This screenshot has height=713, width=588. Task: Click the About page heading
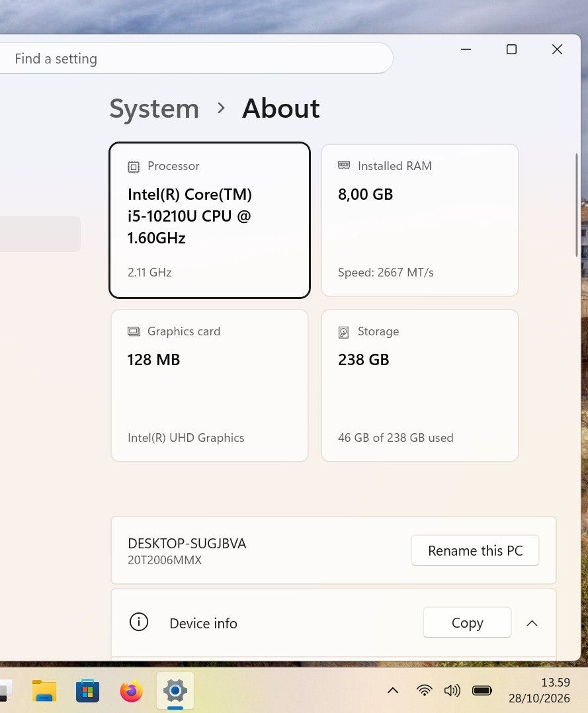click(x=281, y=108)
